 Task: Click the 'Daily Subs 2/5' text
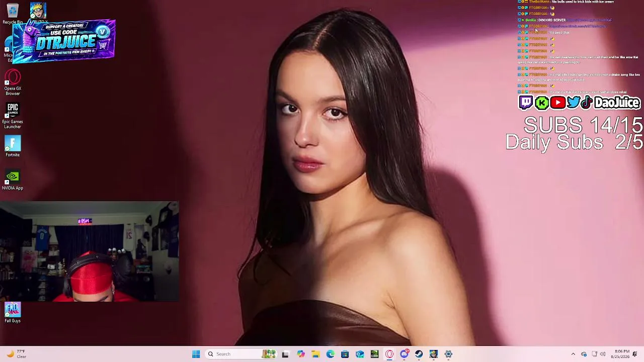pyautogui.click(x=574, y=142)
